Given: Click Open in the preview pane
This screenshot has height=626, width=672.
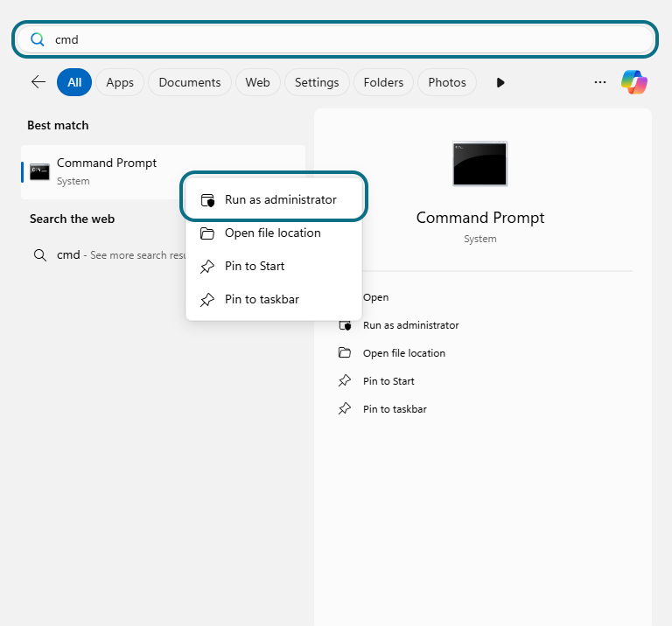Looking at the screenshot, I should pos(376,297).
